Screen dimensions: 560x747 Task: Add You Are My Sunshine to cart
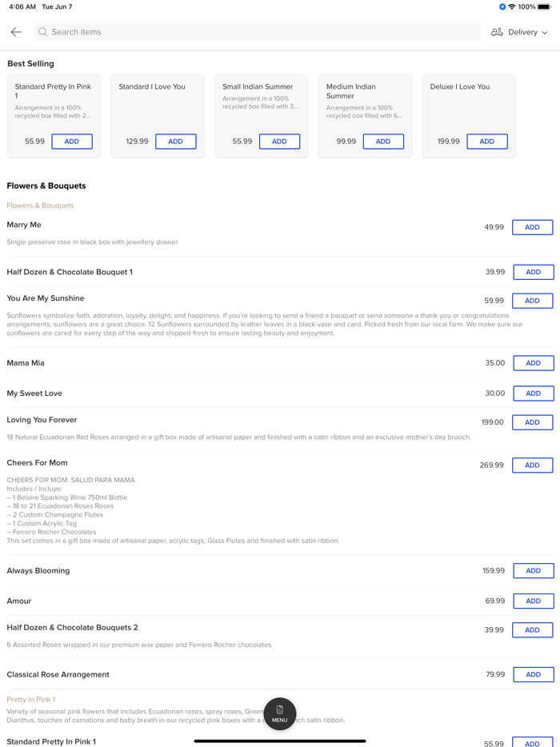coord(532,301)
